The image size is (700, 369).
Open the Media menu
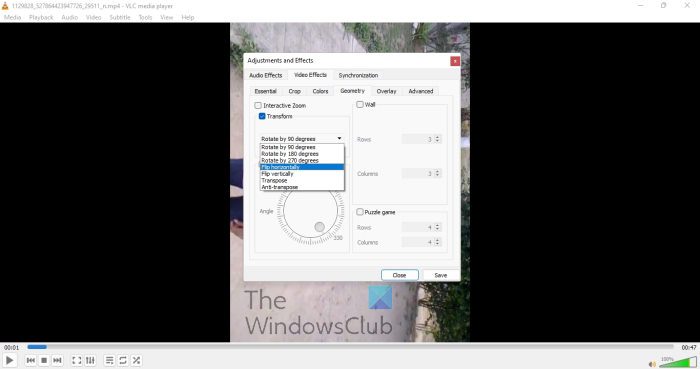pos(12,17)
